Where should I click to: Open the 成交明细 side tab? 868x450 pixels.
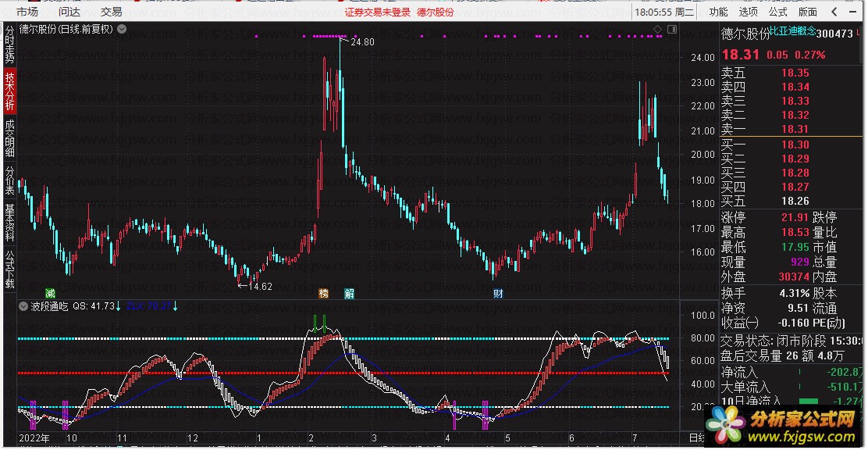pyautogui.click(x=9, y=138)
